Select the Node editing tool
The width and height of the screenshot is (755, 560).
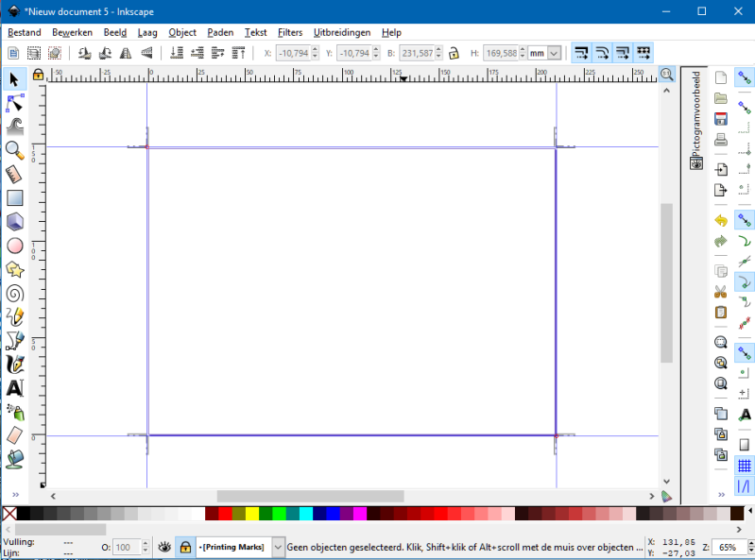click(14, 102)
